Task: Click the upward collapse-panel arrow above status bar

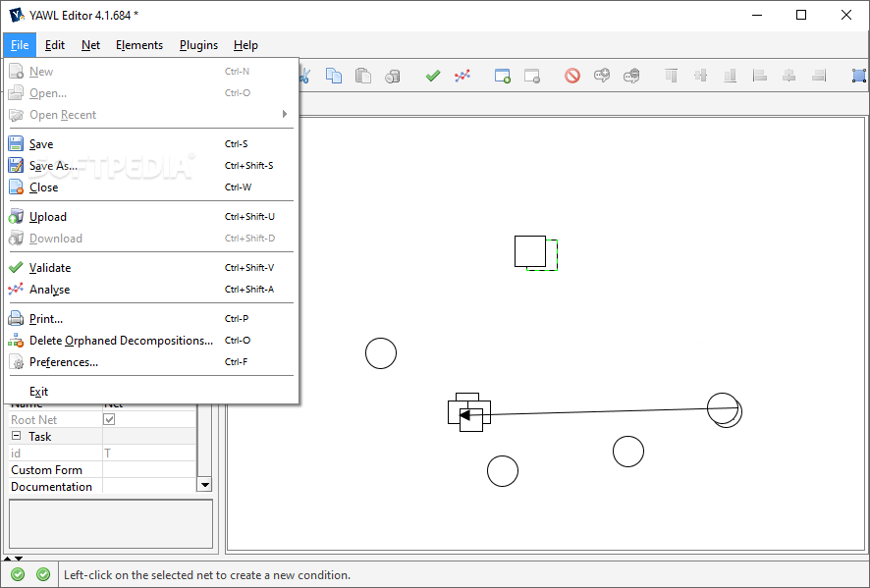Action: (x=7, y=558)
